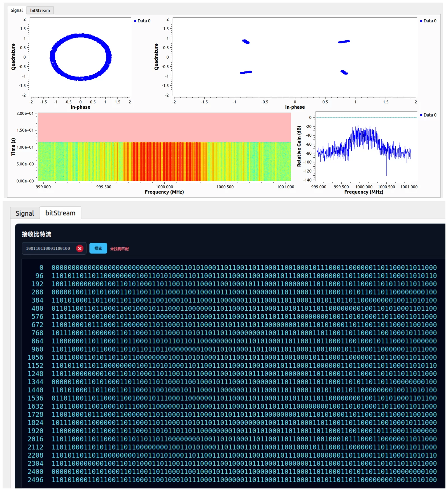This screenshot has height=491, width=448.
Task: Select bitstream row at offset 2496
Action: (x=232, y=480)
